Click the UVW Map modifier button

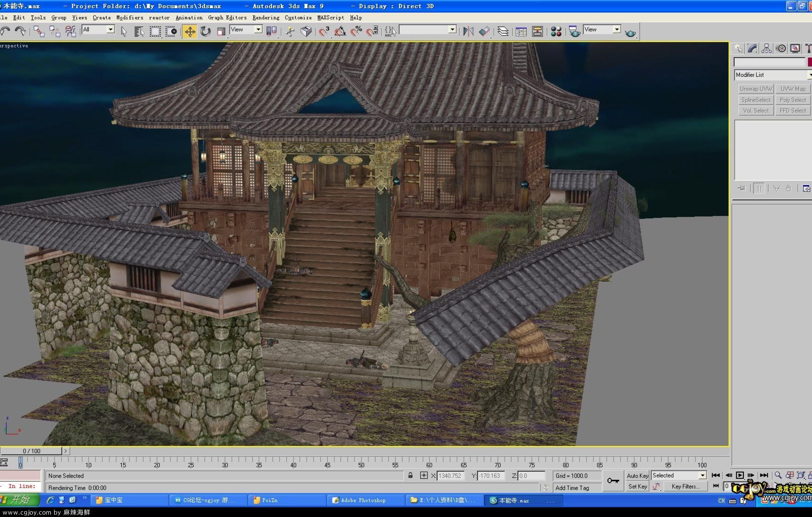(x=793, y=89)
